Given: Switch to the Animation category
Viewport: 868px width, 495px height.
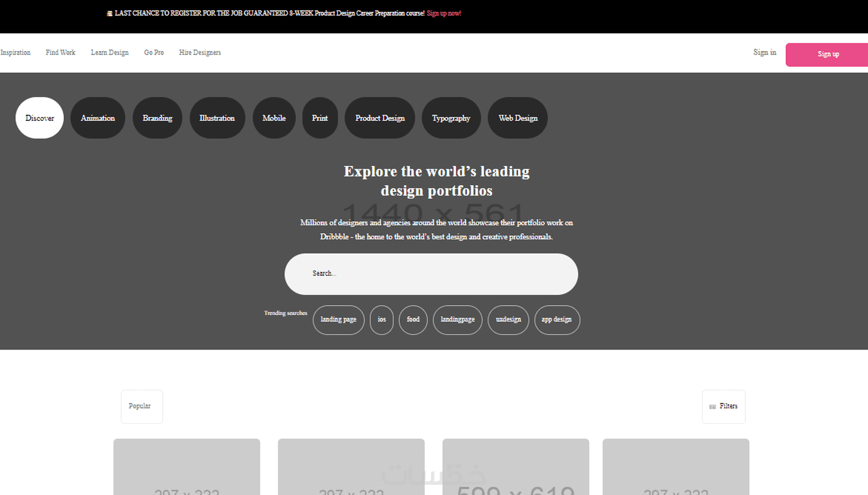Looking at the screenshot, I should [x=98, y=118].
